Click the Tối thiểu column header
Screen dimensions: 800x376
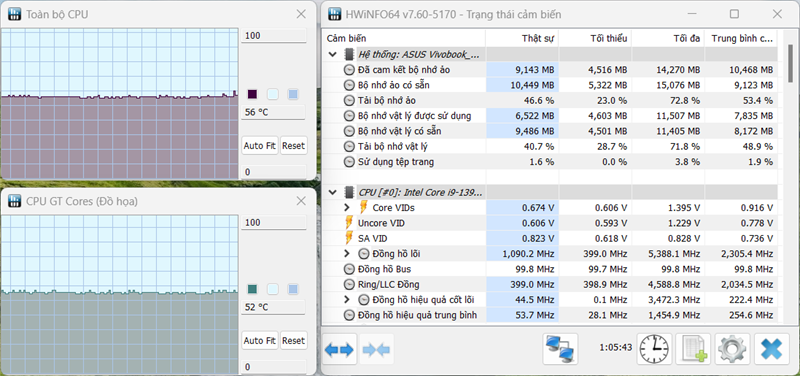595,38
